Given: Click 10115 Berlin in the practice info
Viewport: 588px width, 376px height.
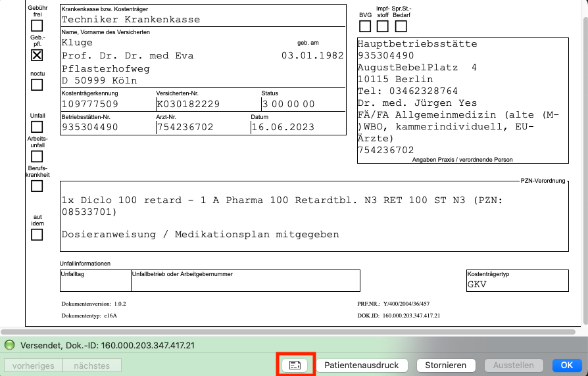Looking at the screenshot, I should coord(395,80).
